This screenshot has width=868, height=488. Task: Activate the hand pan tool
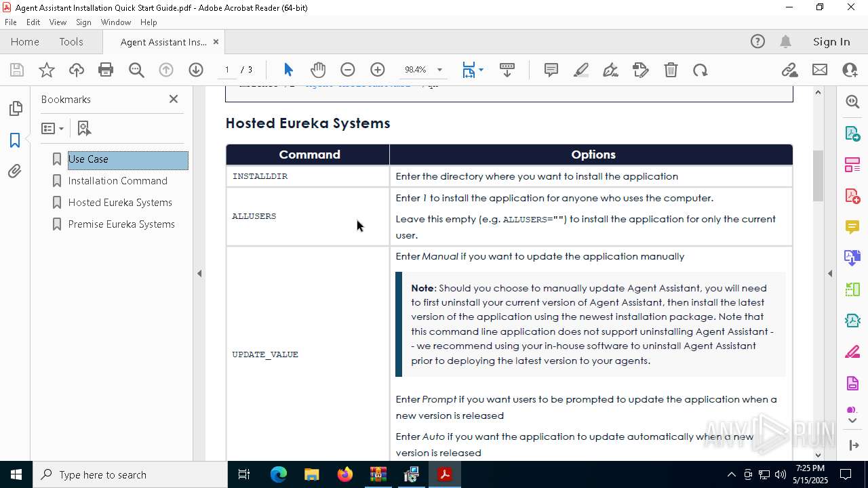coord(318,70)
